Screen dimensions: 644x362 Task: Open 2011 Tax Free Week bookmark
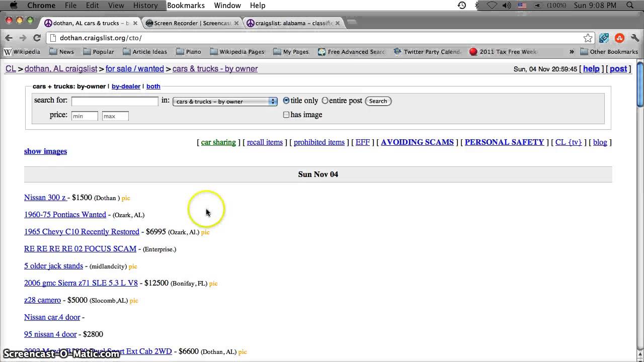(x=503, y=52)
